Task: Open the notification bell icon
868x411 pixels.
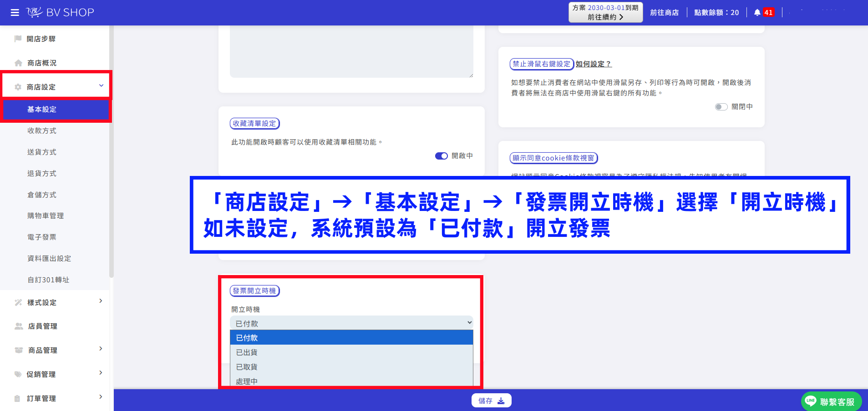Action: [x=757, y=13]
